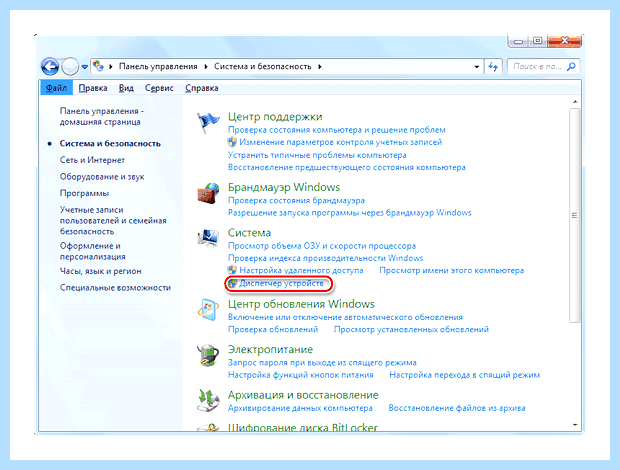Click Просмотр установленных обновлений

tap(411, 329)
